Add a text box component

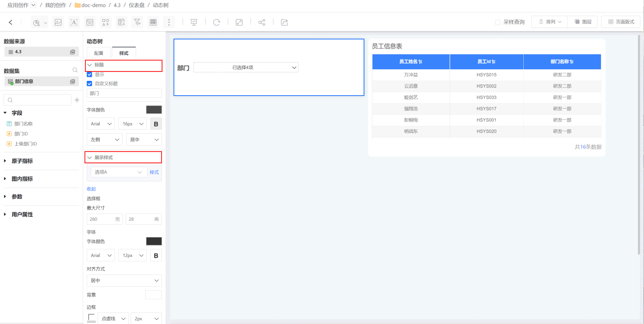pyautogui.click(x=74, y=22)
